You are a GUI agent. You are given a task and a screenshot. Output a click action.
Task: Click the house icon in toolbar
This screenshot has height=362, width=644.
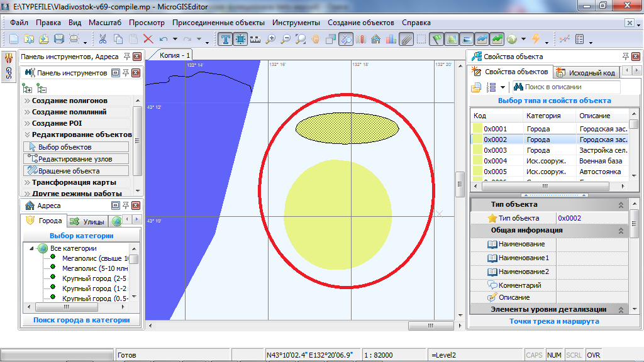tap(376, 39)
